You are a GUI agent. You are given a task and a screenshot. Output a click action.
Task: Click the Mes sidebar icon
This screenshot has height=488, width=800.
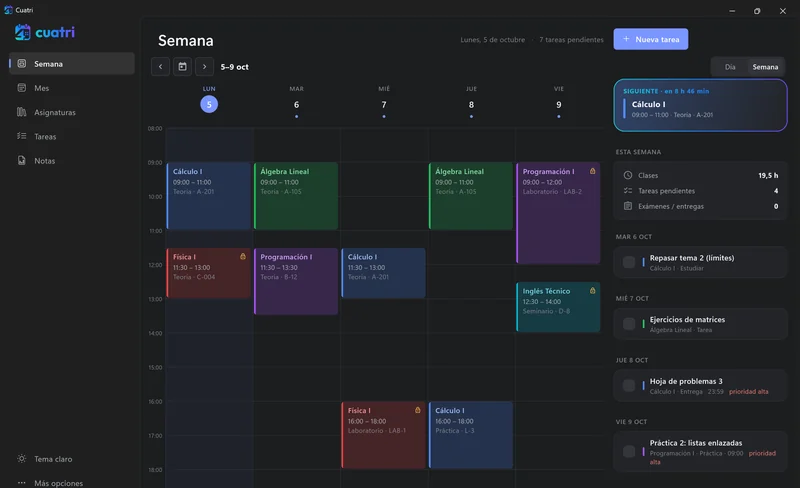click(21, 88)
